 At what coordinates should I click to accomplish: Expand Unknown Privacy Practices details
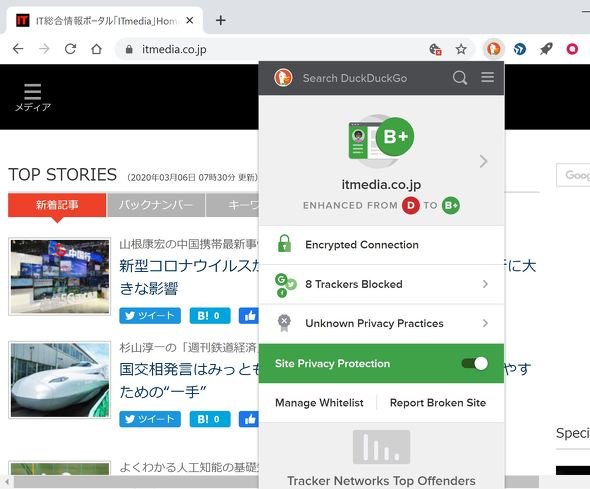(x=381, y=323)
